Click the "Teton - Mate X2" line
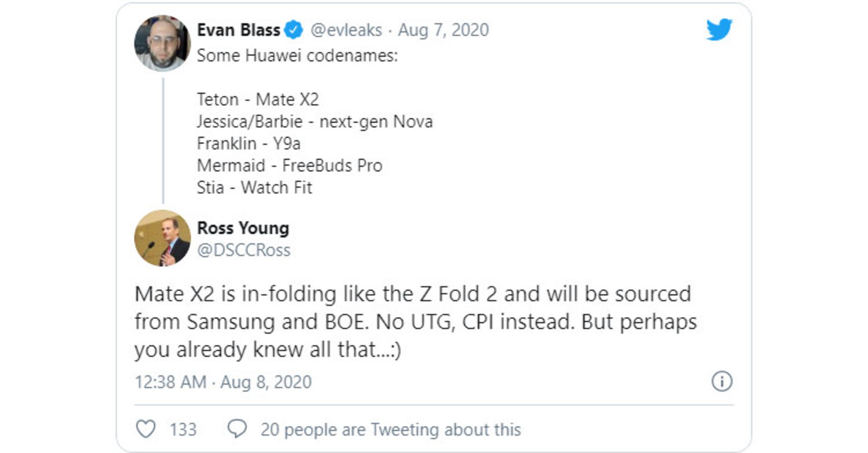This screenshot has height=453, width=868. pos(258,100)
